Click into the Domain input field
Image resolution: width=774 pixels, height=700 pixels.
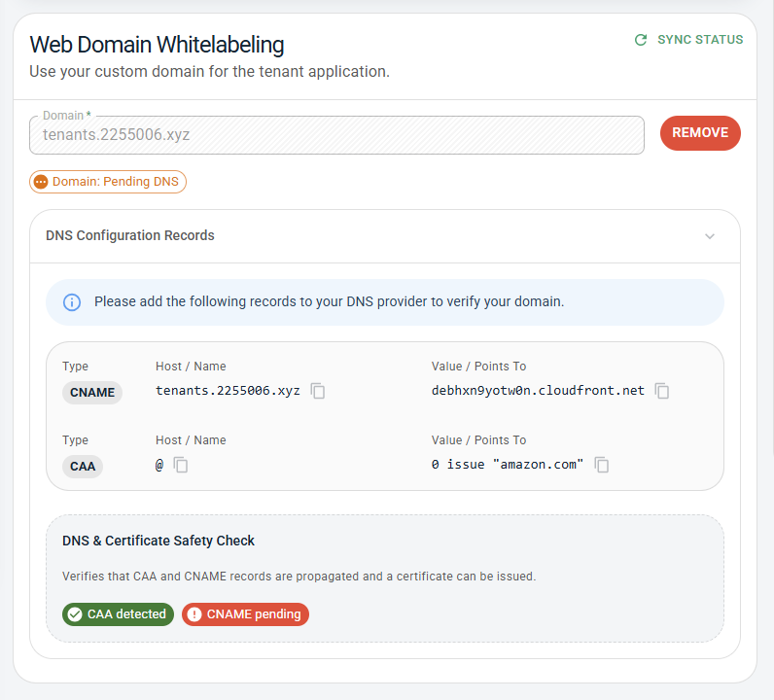point(336,135)
